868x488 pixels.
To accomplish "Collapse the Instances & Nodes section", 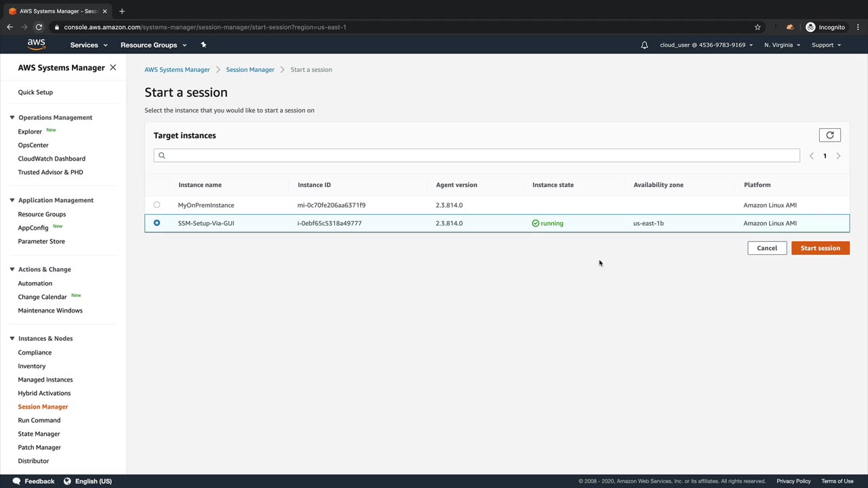I will (x=12, y=338).
